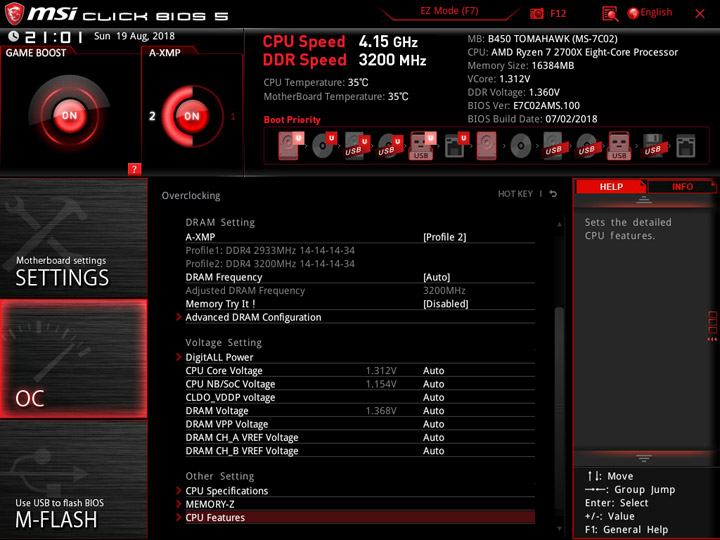Toggle the A-XMP ON knob
The image size is (720, 540).
pos(192,116)
